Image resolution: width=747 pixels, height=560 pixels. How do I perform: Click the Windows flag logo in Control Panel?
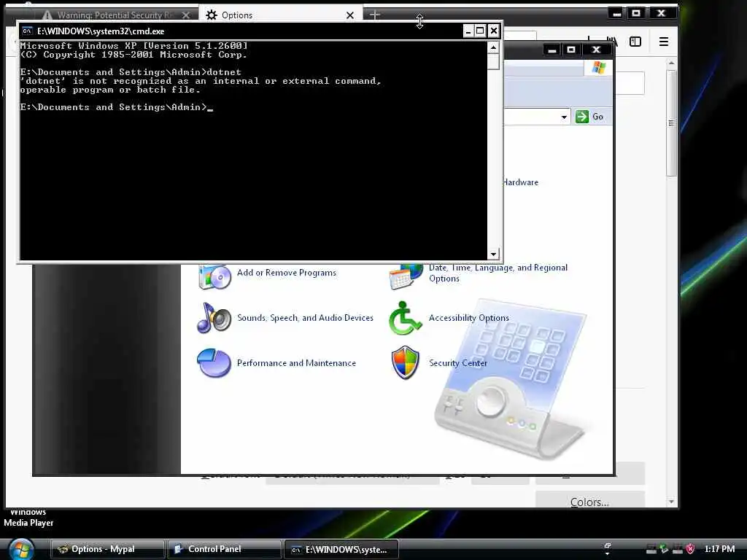598,68
